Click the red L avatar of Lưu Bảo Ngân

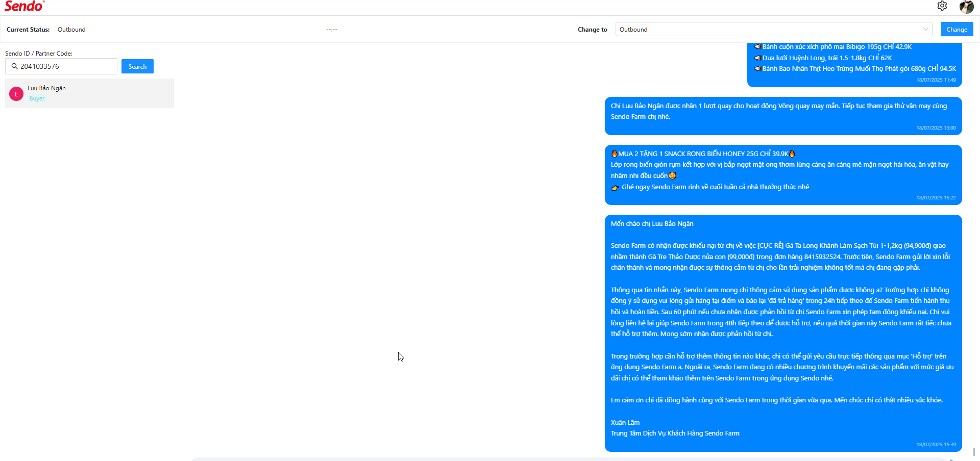pyautogui.click(x=16, y=94)
